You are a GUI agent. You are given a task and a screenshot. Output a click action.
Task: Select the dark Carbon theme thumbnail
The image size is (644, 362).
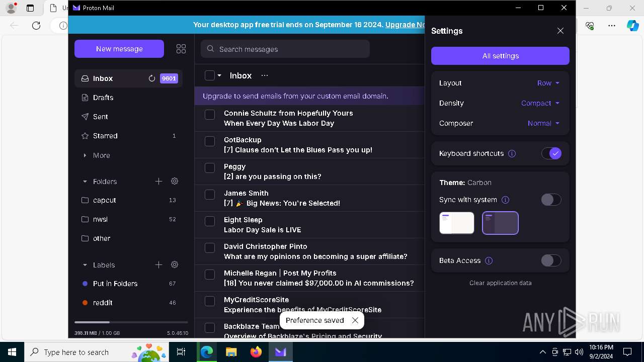(x=500, y=223)
